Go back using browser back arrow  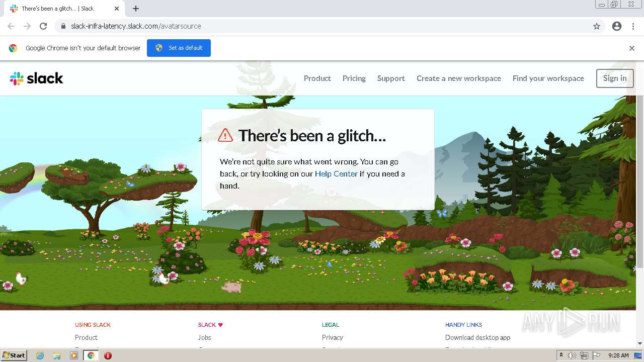tap(11, 26)
